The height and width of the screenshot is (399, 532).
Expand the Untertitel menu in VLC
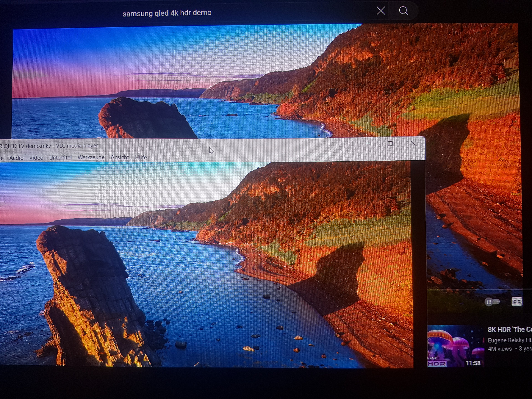coord(60,158)
